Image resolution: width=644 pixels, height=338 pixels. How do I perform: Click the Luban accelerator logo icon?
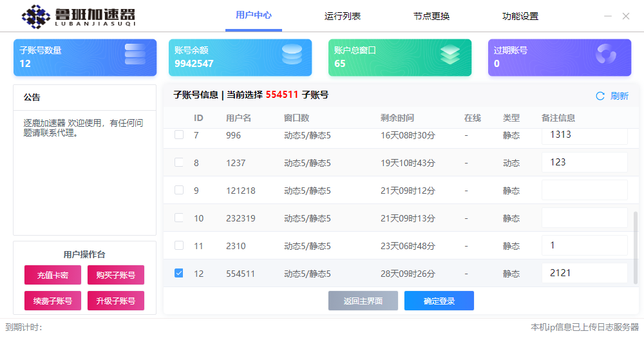pyautogui.click(x=36, y=17)
